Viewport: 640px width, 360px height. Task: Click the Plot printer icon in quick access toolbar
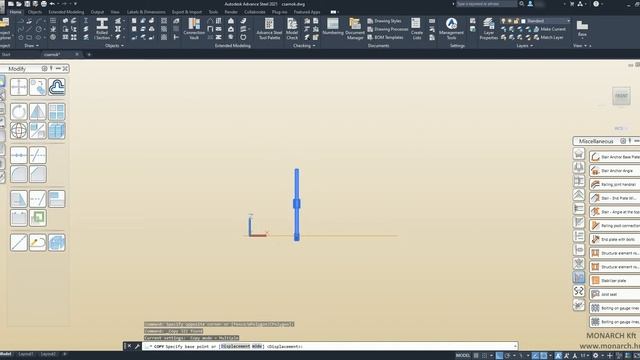click(44, 4)
